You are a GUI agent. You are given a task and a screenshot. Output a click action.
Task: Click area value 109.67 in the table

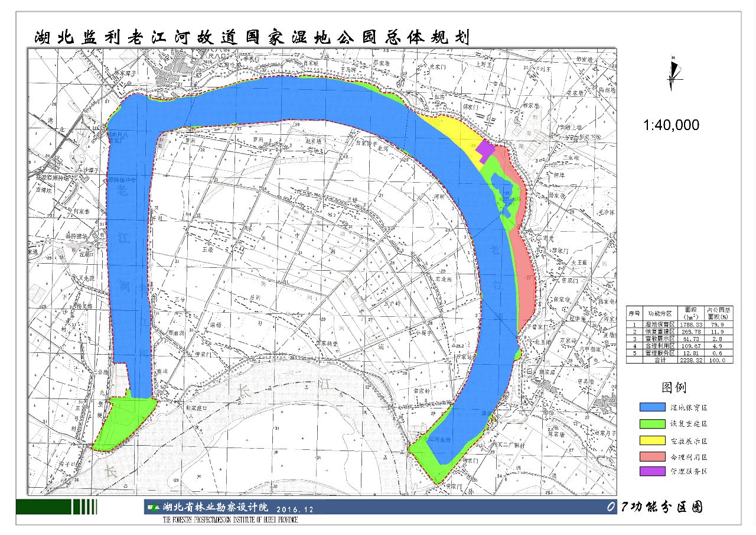(x=691, y=346)
